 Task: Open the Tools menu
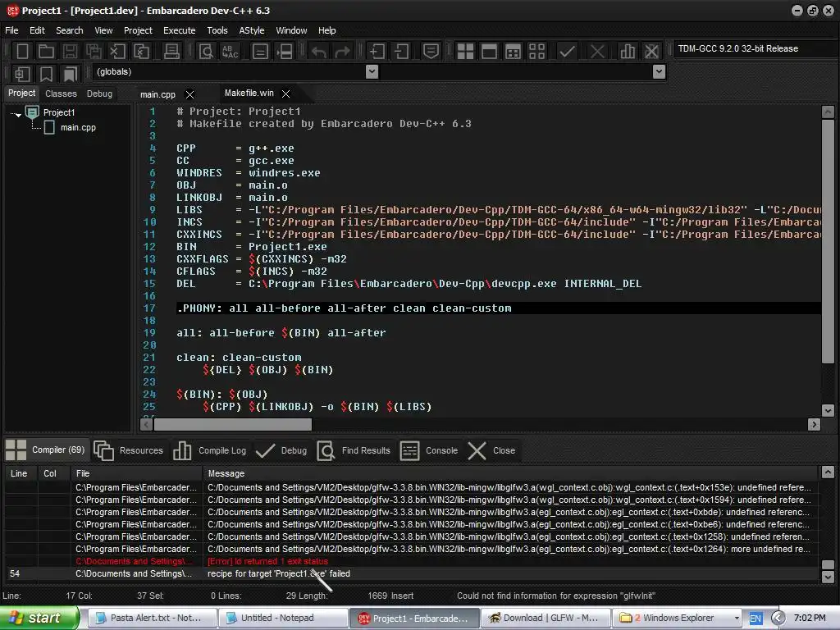coord(217,30)
